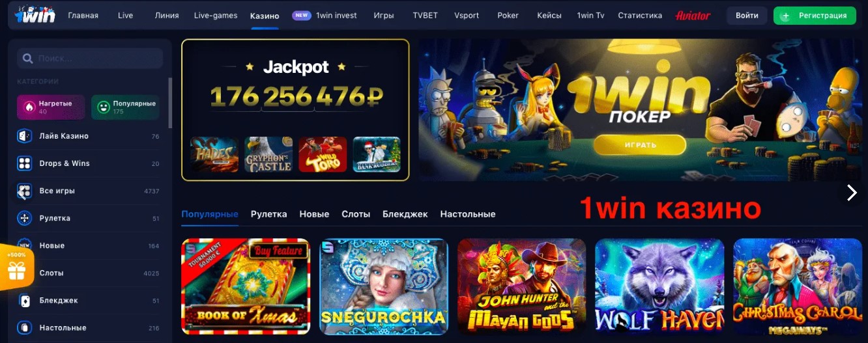This screenshot has width=868, height=343.
Task: Advance banner with right arrow
Action: [851, 192]
